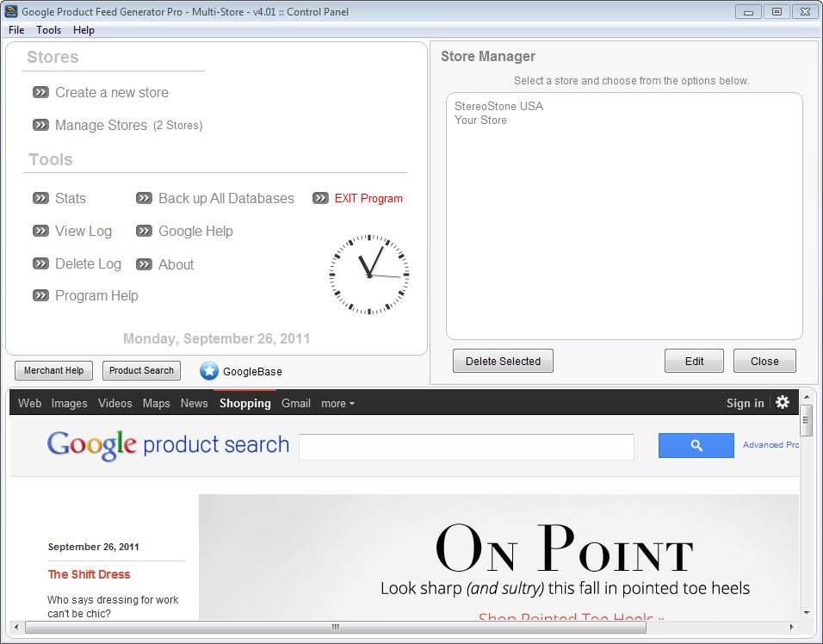The image size is (823, 644).
Task: Click the arrow icon beside Stats
Action: click(x=40, y=198)
